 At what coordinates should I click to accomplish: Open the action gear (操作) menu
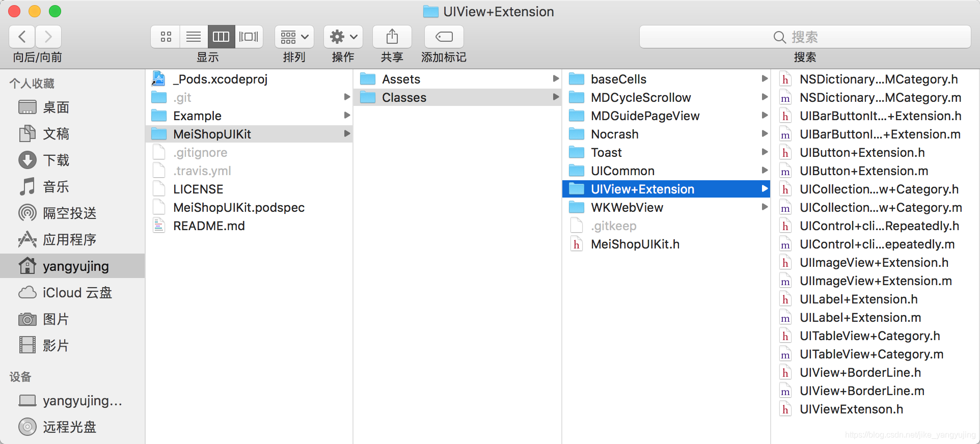[x=343, y=37]
